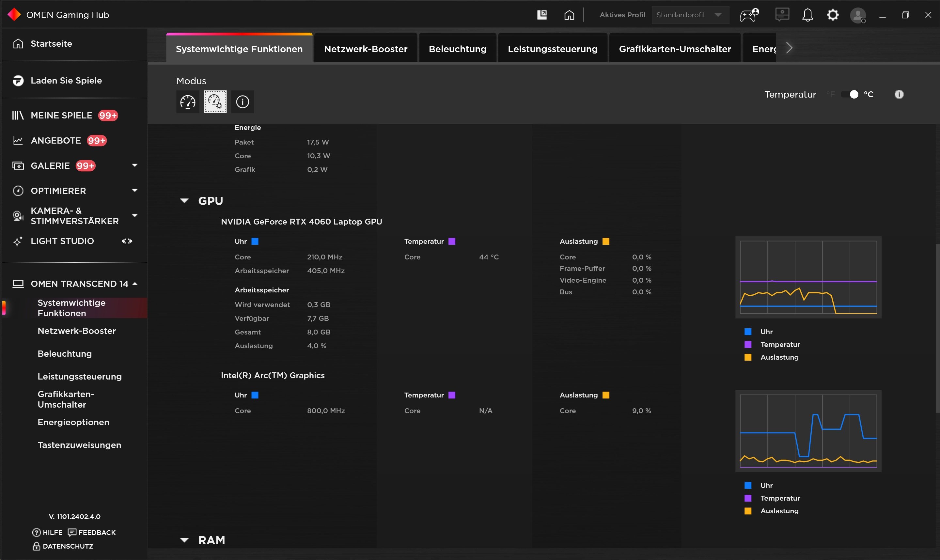940x560 pixels.
Task: Collapse the OMEN Transcend 14 device menu
Action: click(135, 283)
